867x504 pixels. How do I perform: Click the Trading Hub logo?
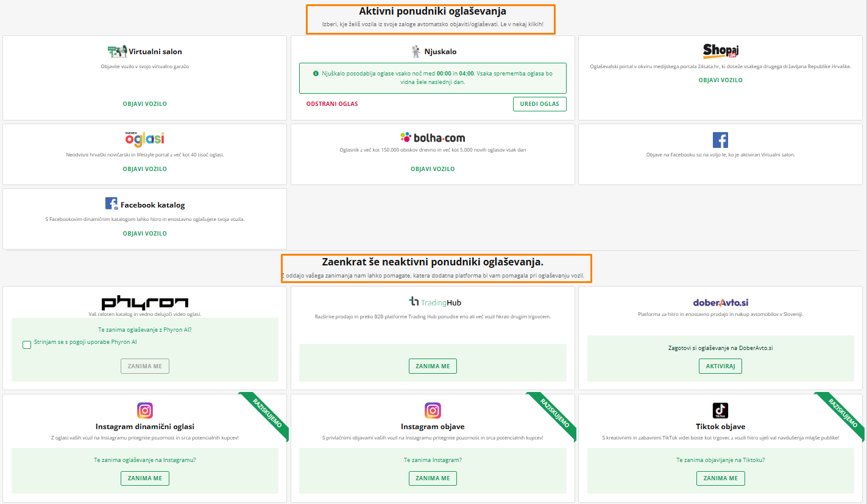tap(433, 302)
